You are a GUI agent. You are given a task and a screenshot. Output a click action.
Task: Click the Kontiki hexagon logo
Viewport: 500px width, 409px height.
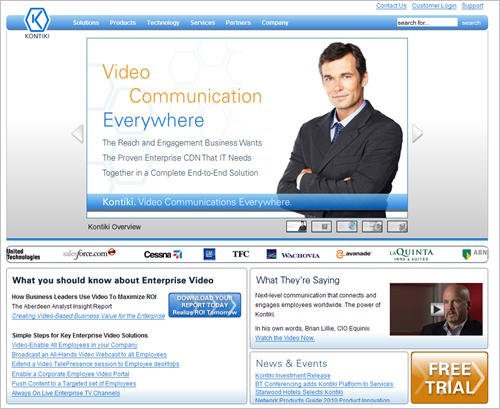point(37,20)
